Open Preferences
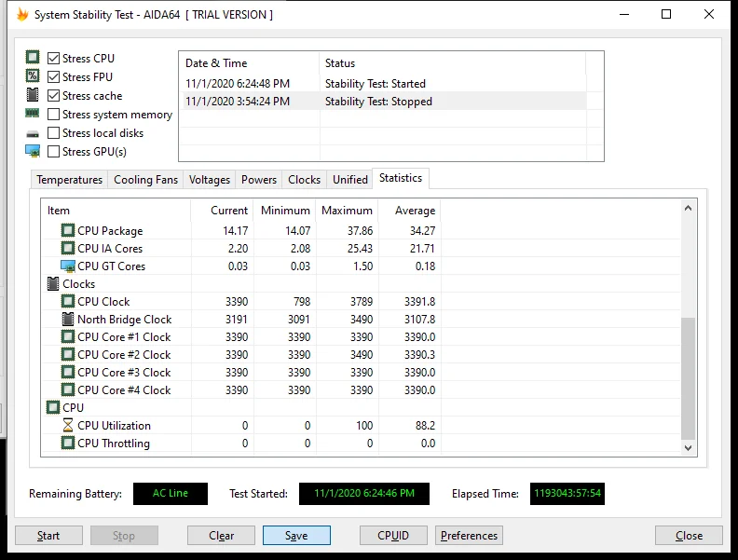The image size is (738, 560). [x=469, y=536]
